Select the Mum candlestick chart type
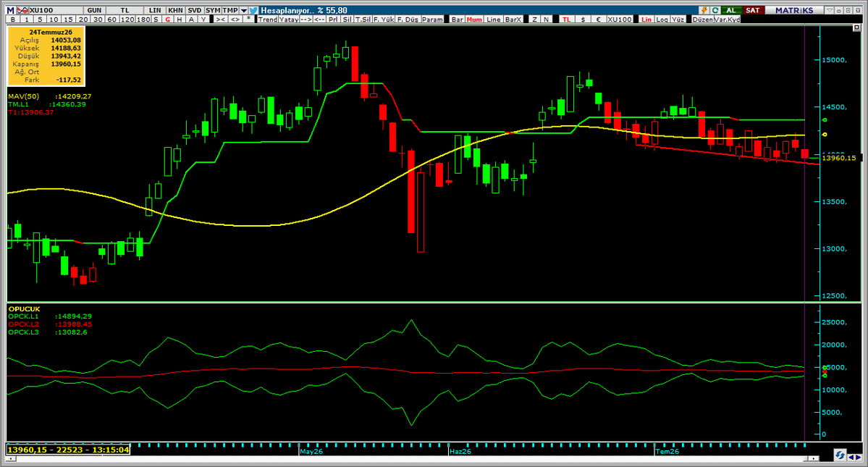 click(474, 20)
